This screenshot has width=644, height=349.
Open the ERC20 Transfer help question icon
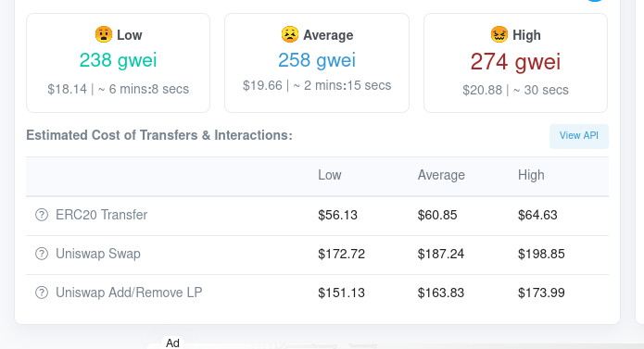42,215
